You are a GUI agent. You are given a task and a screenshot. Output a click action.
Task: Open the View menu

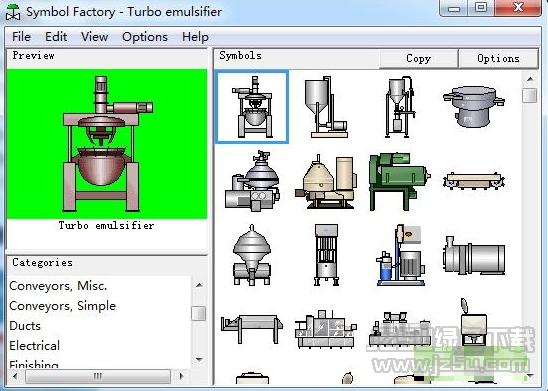point(94,37)
